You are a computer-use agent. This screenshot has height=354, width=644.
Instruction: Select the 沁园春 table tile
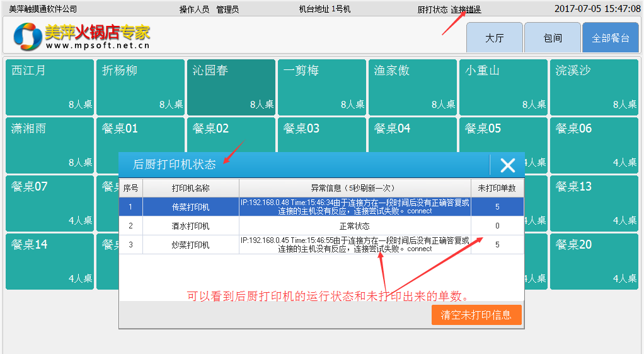(x=231, y=87)
